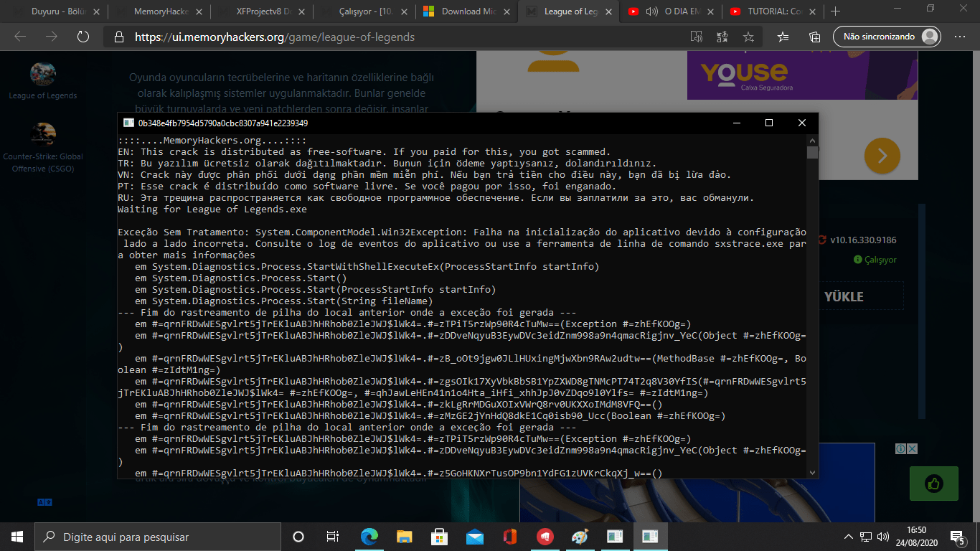This screenshot has width=980, height=551.
Task: Open Task View on the taskbar
Action: (x=332, y=537)
